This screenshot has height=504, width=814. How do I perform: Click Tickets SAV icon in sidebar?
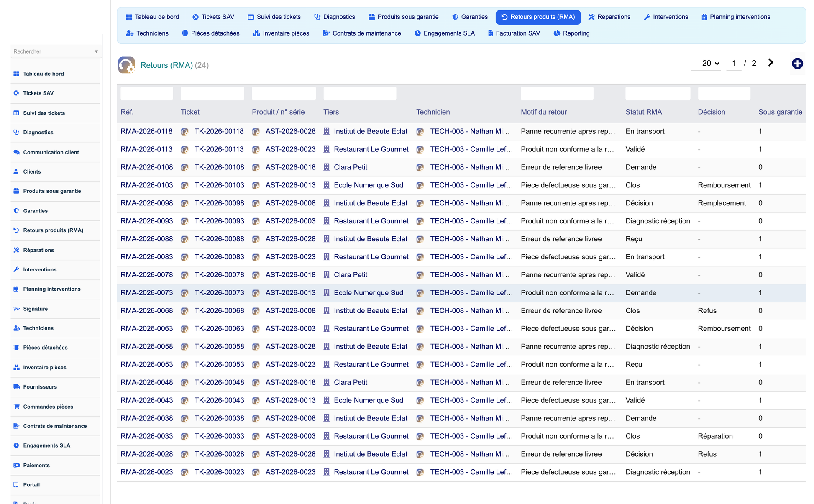[x=16, y=93]
